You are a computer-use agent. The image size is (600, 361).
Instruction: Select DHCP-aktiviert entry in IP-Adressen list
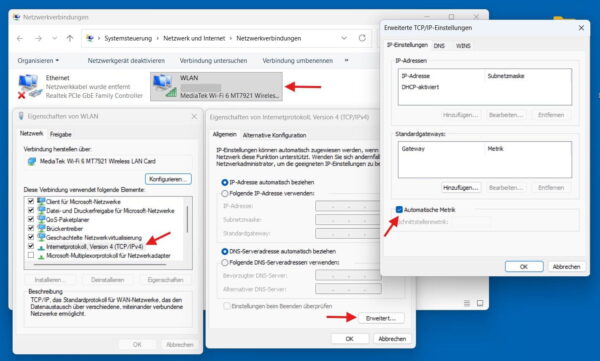tap(420, 87)
